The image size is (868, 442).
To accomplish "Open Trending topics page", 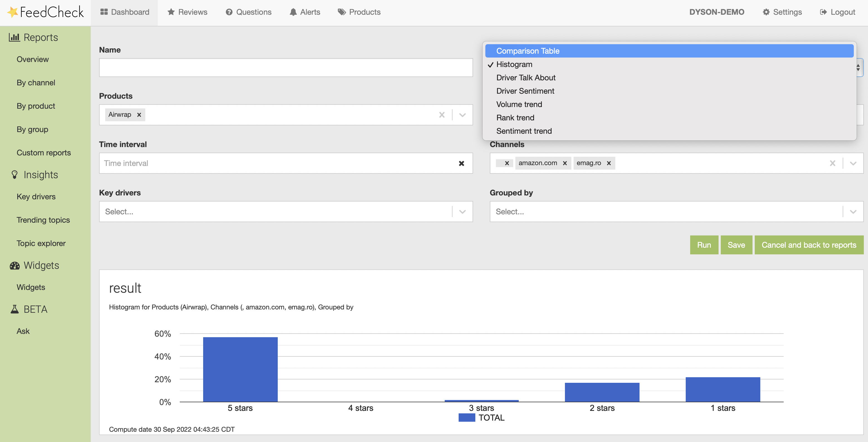I will (x=43, y=220).
